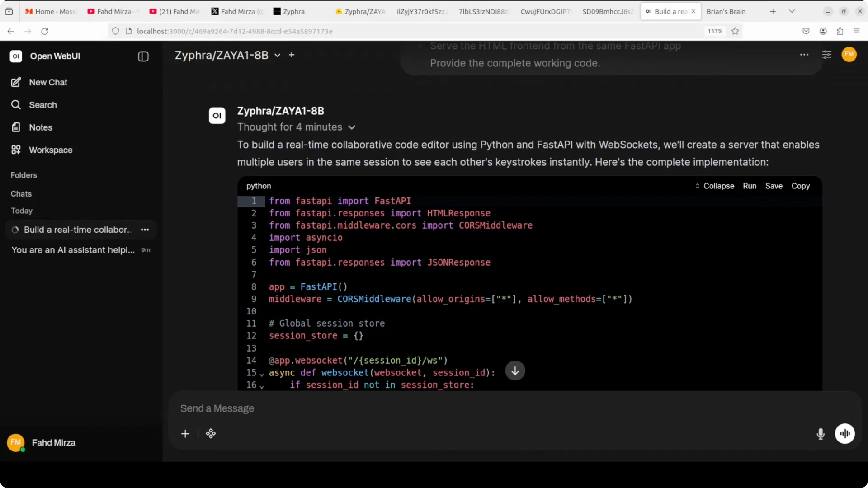
Task: Click the browser address bar URL
Action: 235,31
